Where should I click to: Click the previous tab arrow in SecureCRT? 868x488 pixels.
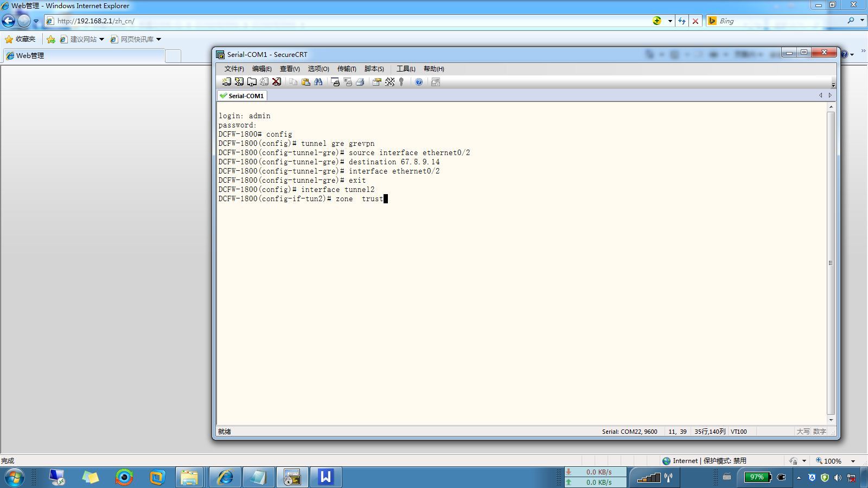(x=820, y=95)
